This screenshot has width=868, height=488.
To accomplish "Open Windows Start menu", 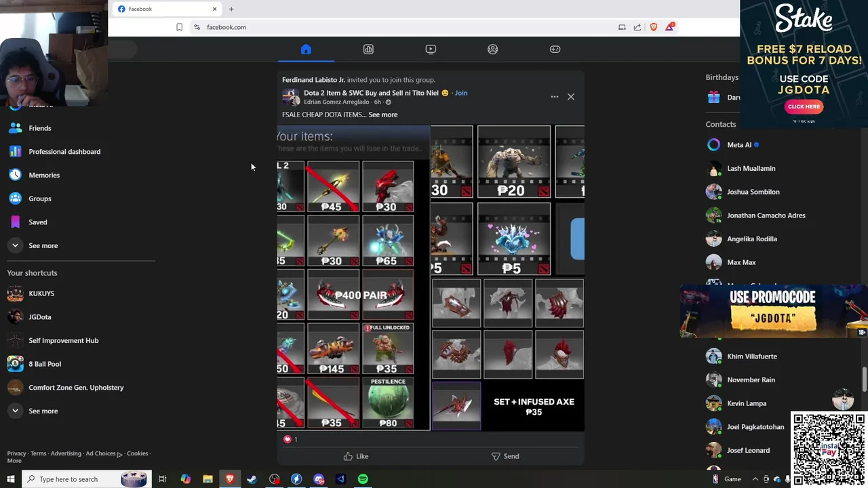I will tap(9, 479).
